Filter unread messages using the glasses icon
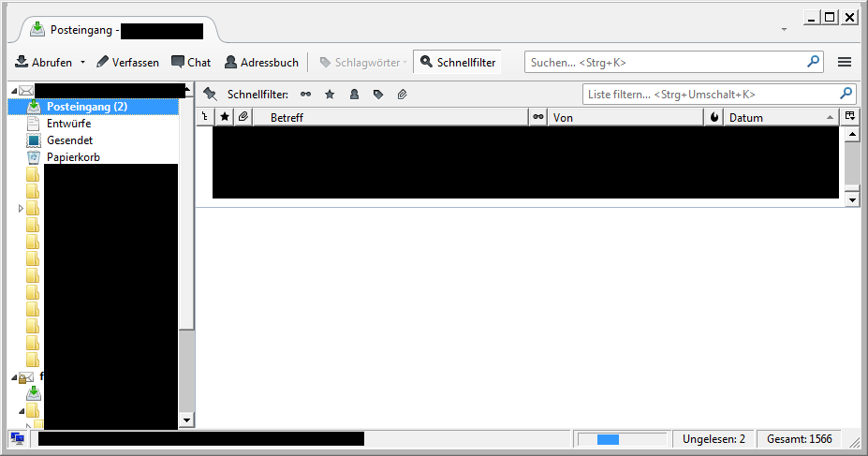 click(x=305, y=95)
